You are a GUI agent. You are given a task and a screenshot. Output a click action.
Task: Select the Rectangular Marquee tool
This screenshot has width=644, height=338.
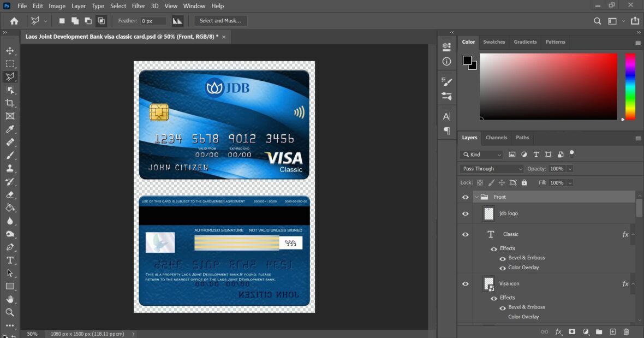10,64
